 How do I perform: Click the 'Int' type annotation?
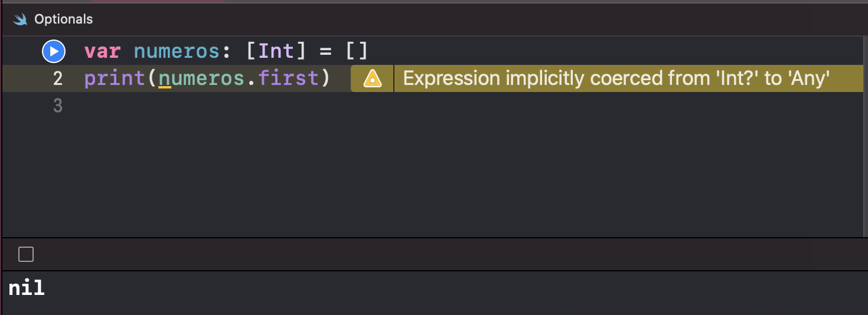coord(276,52)
